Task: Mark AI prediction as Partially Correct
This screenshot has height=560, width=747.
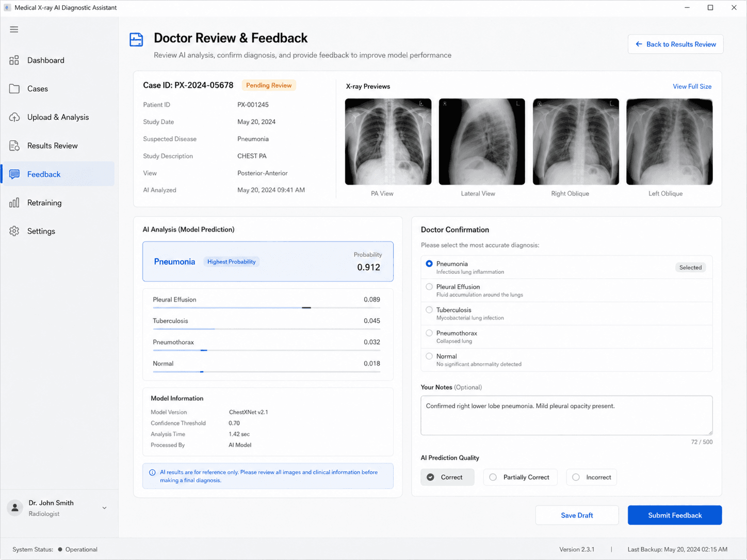Action: (x=520, y=477)
